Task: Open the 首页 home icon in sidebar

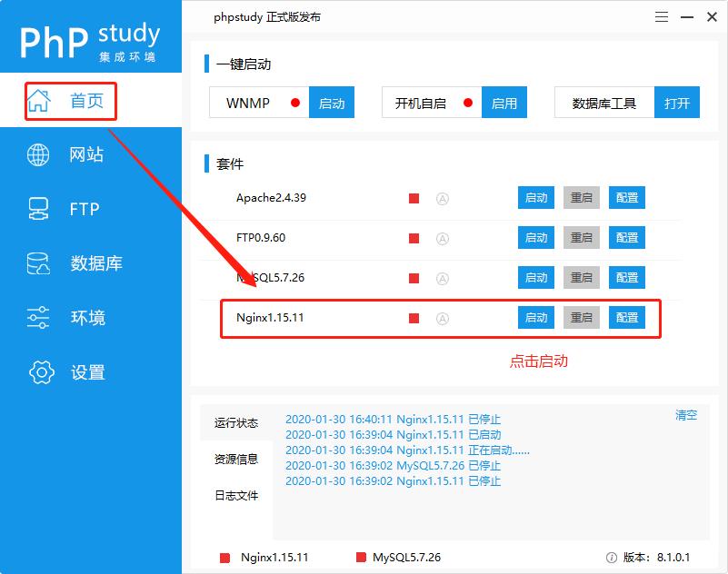Action: click(38, 101)
